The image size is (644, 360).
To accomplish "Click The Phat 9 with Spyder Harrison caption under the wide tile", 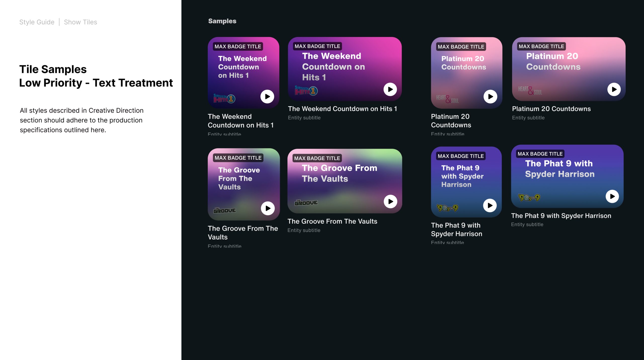I will 561,216.
